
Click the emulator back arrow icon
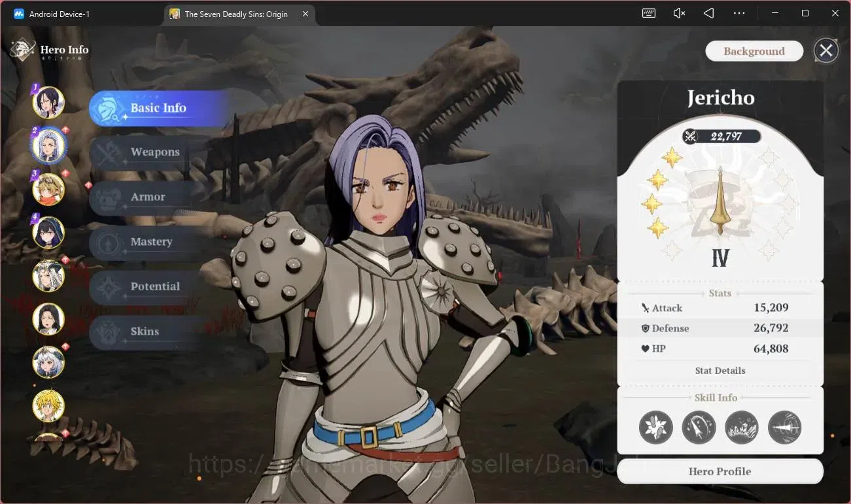click(709, 13)
